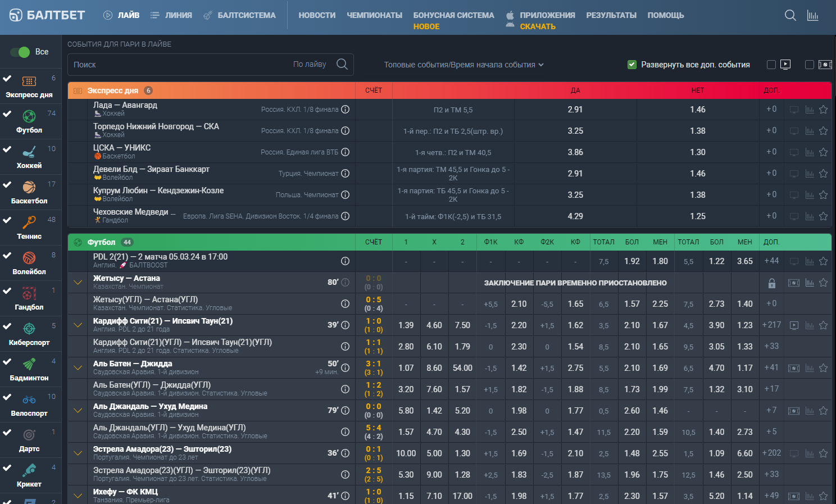Click ПРИЛОЖЕНИЯ СКАЧАТЬ link
Image resolution: width=836 pixels, height=504 pixels.
tap(540, 20)
